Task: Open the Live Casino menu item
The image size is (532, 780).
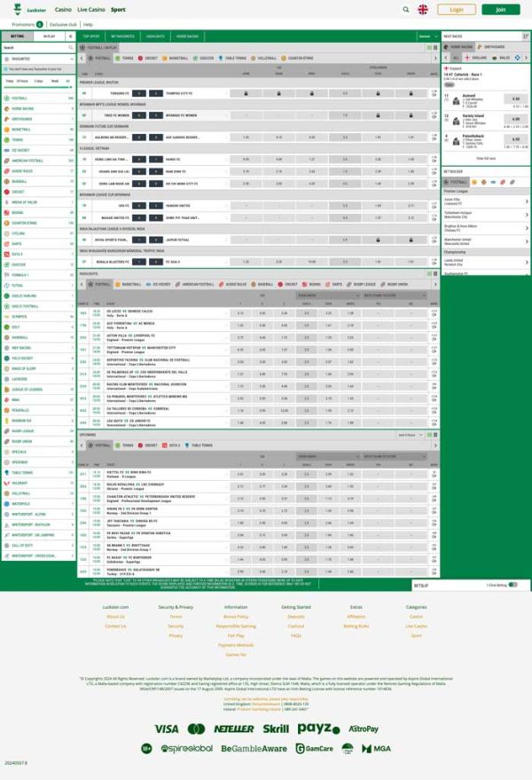Action: point(91,10)
